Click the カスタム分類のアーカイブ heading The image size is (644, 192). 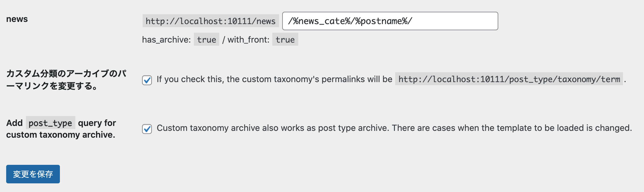(x=66, y=80)
